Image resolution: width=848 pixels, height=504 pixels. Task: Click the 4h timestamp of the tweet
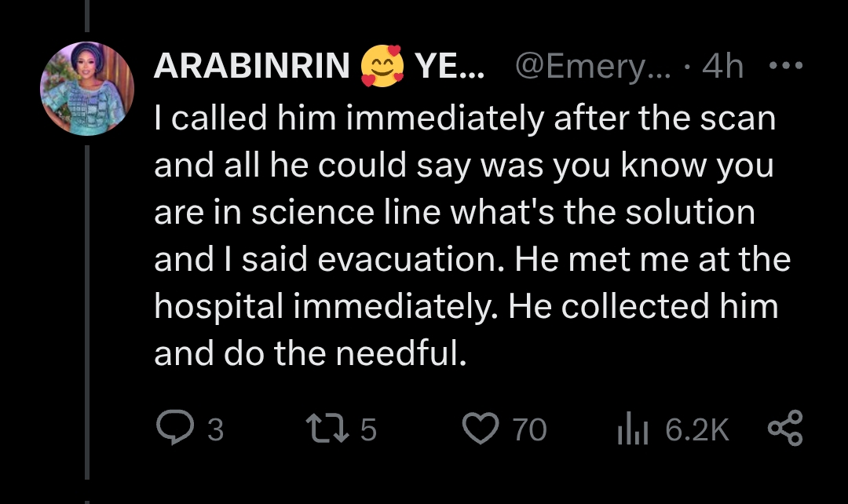tap(722, 68)
